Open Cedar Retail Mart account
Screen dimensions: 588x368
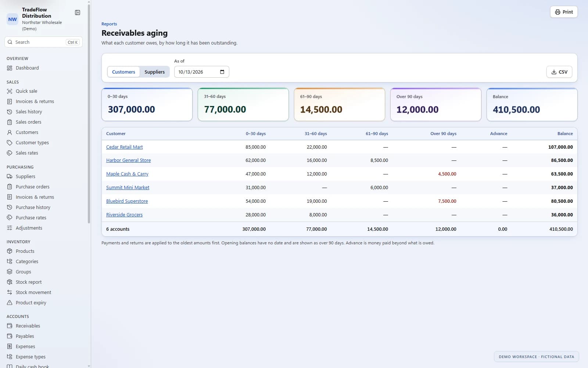[x=124, y=147]
